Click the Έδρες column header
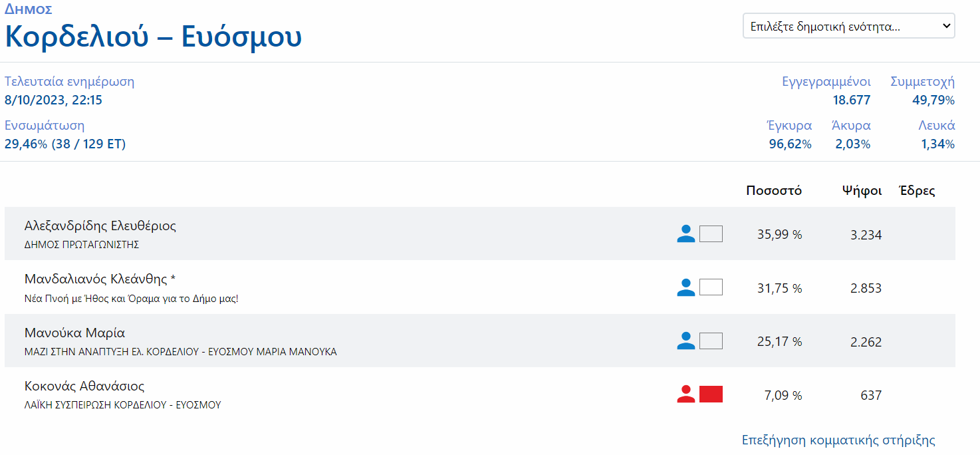Image resolution: width=980 pixels, height=455 pixels. click(x=917, y=191)
